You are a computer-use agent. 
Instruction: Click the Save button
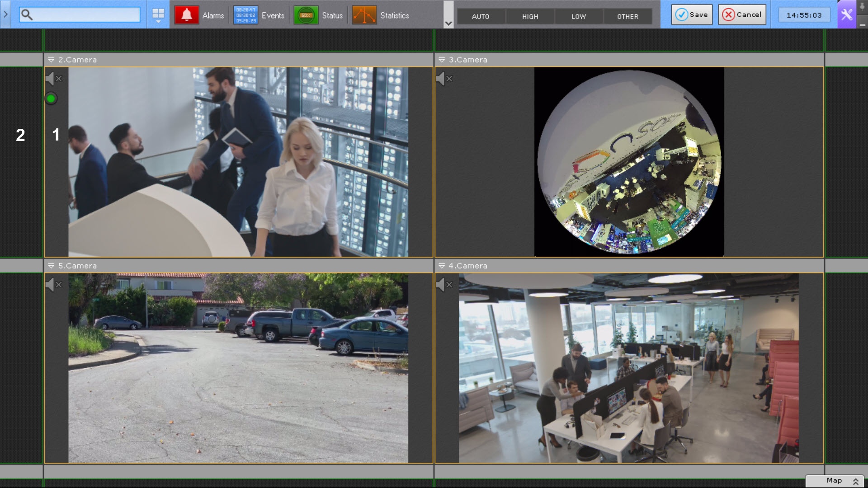tap(692, 15)
